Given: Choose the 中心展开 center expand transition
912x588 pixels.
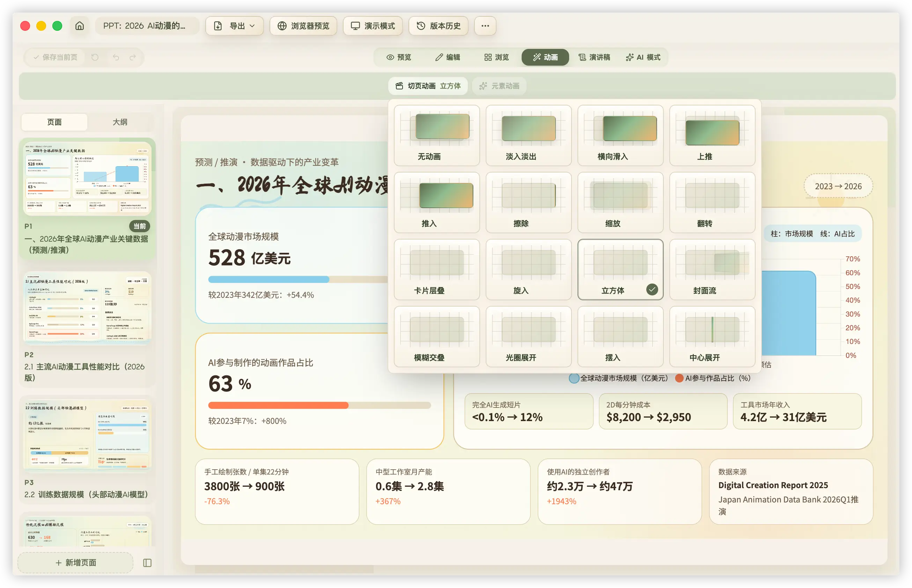Looking at the screenshot, I should (x=712, y=336).
